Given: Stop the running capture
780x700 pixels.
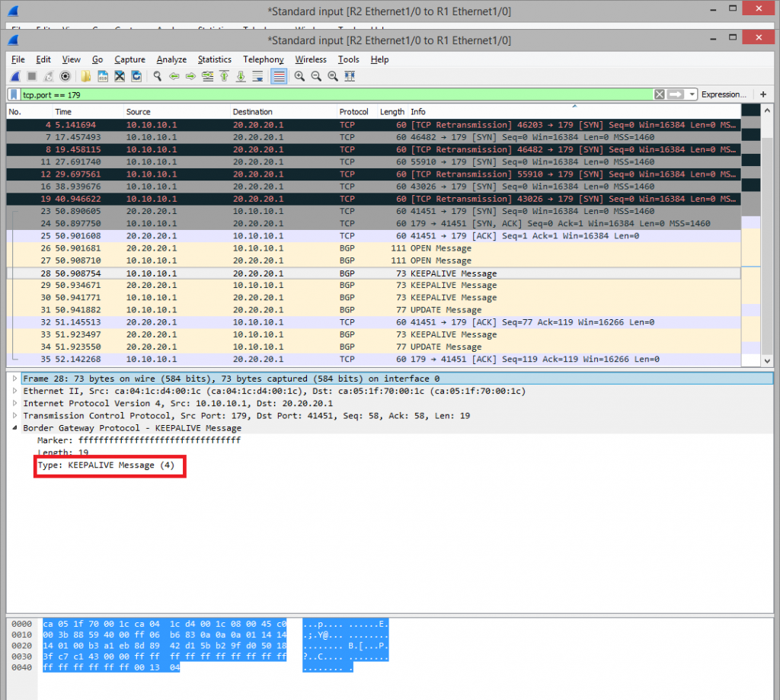Looking at the screenshot, I should 33,76.
